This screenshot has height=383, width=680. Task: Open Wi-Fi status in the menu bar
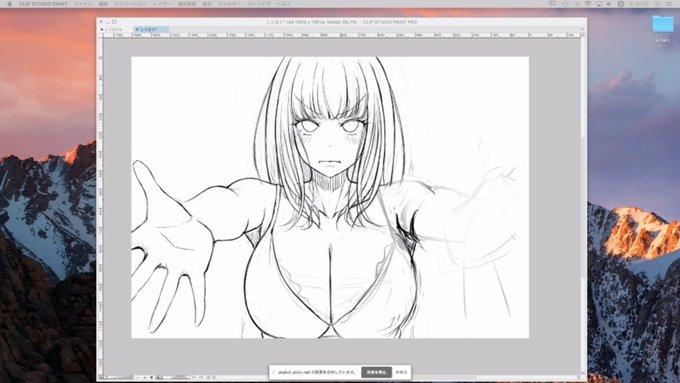588,3
